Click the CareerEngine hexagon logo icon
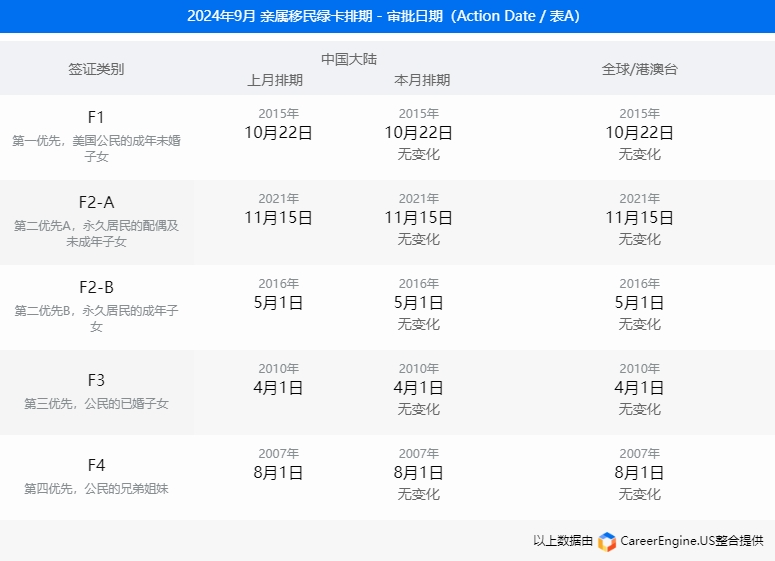The height and width of the screenshot is (561, 775). 607,541
